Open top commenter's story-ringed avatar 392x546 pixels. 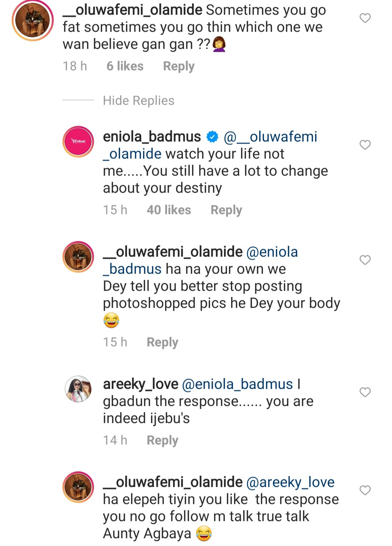[33, 21]
